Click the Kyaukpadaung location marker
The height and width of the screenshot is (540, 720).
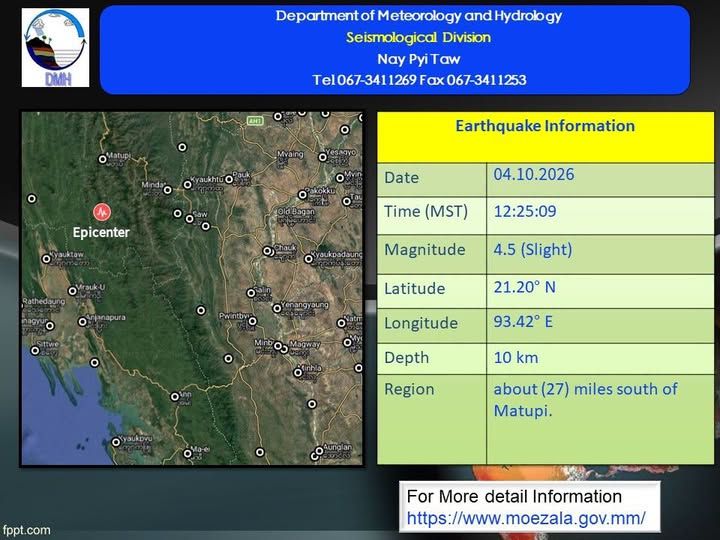[x=309, y=259]
